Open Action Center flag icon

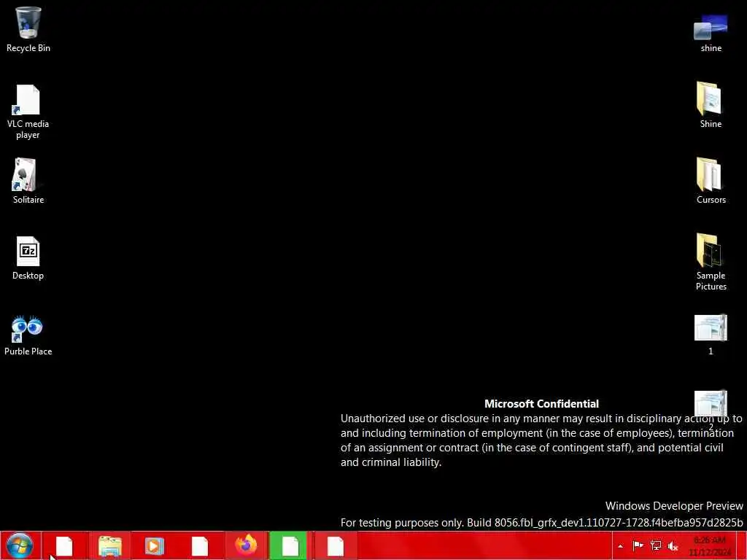point(638,545)
